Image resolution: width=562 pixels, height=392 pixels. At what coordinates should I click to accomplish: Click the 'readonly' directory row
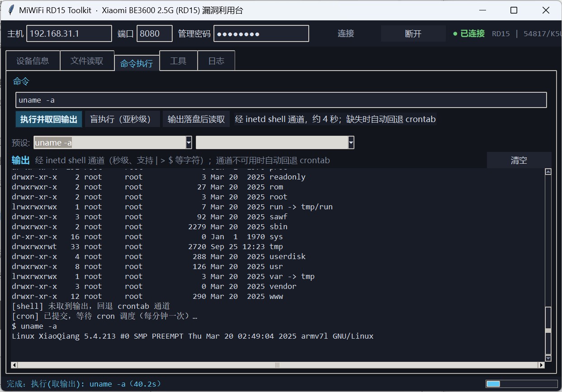click(x=159, y=177)
